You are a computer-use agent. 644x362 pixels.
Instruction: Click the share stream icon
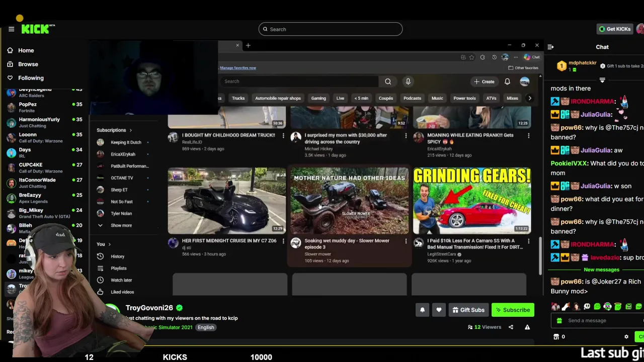pos(511,327)
